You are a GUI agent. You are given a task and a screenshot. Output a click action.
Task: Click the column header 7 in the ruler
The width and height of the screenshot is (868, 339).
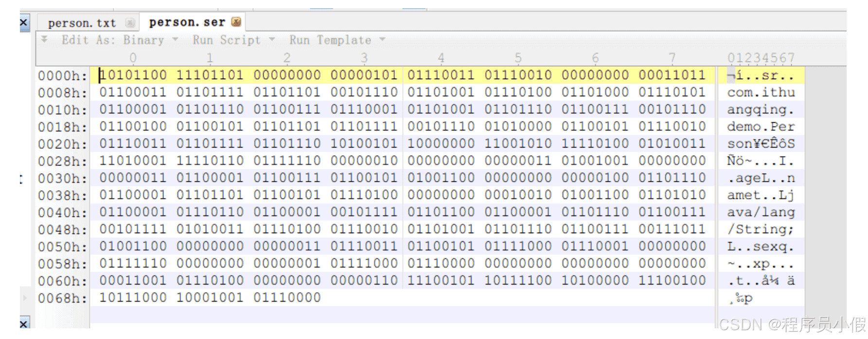click(x=672, y=58)
